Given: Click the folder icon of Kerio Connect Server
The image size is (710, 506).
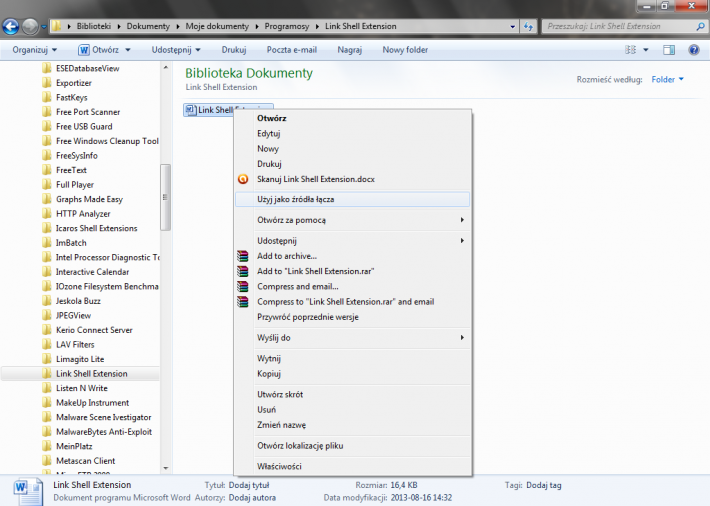Looking at the screenshot, I should [46, 330].
